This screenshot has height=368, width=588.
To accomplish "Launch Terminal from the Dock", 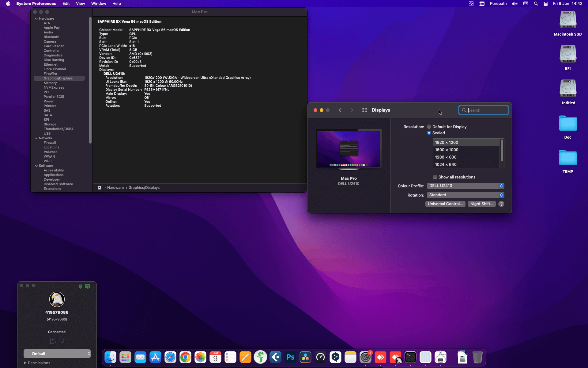I will [x=410, y=357].
